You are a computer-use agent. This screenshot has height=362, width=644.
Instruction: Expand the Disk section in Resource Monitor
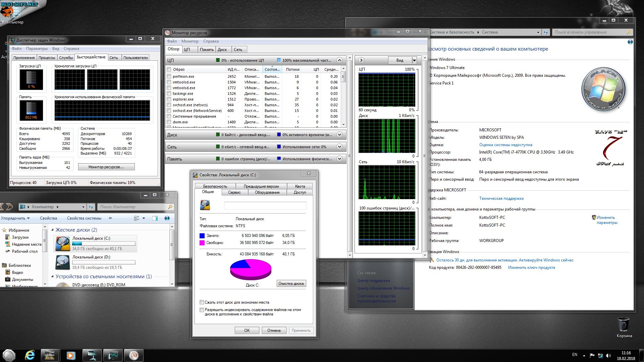339,135
